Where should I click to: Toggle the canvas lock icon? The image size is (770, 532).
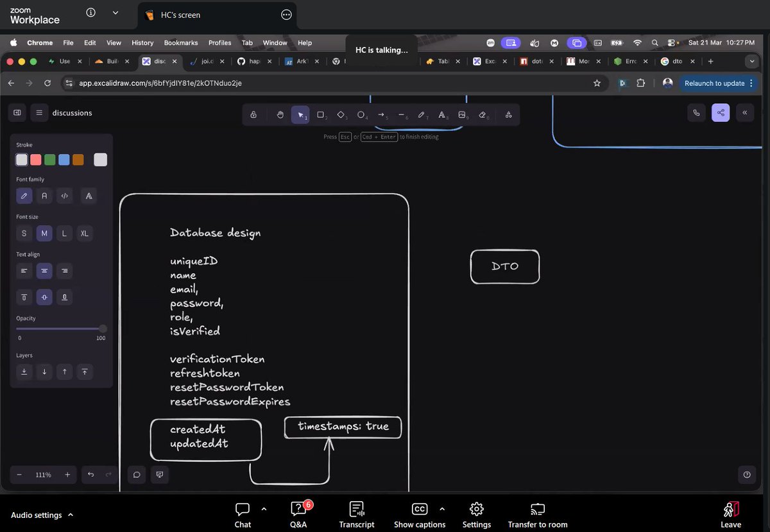[x=253, y=114]
